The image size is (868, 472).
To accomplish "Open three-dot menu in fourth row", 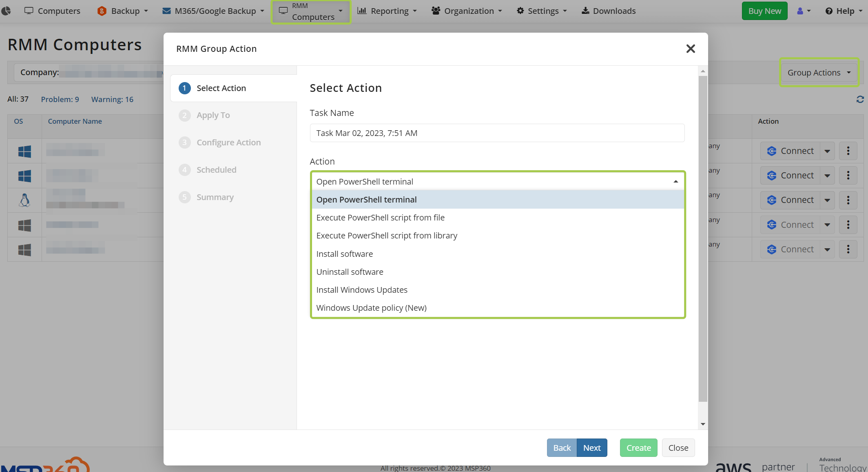I will click(x=848, y=225).
